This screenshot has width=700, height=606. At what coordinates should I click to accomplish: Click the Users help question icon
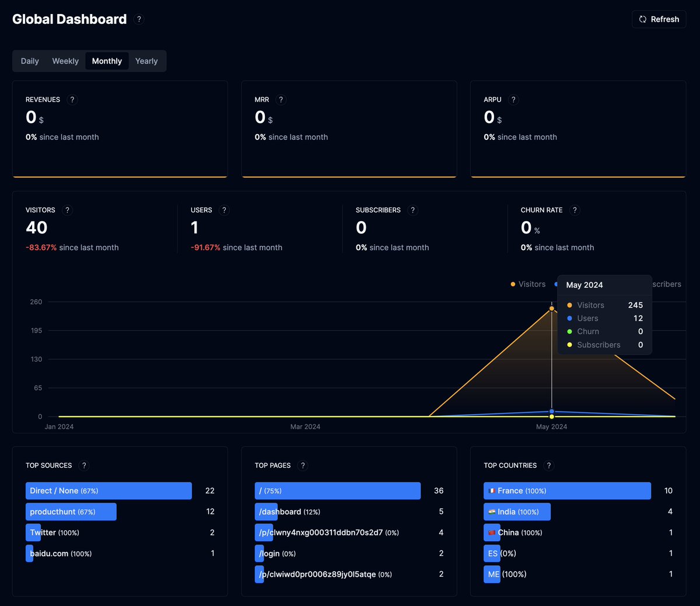coord(225,210)
